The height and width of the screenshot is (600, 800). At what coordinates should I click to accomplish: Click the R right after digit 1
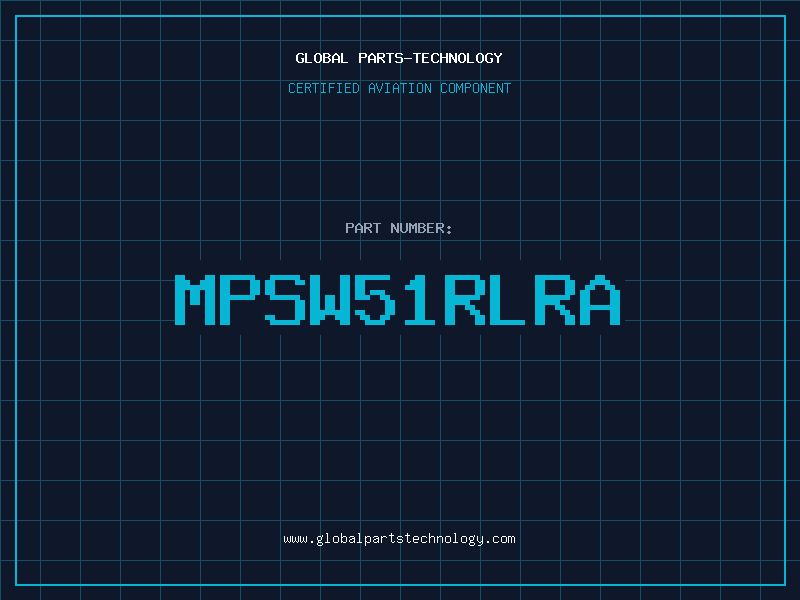(467, 299)
